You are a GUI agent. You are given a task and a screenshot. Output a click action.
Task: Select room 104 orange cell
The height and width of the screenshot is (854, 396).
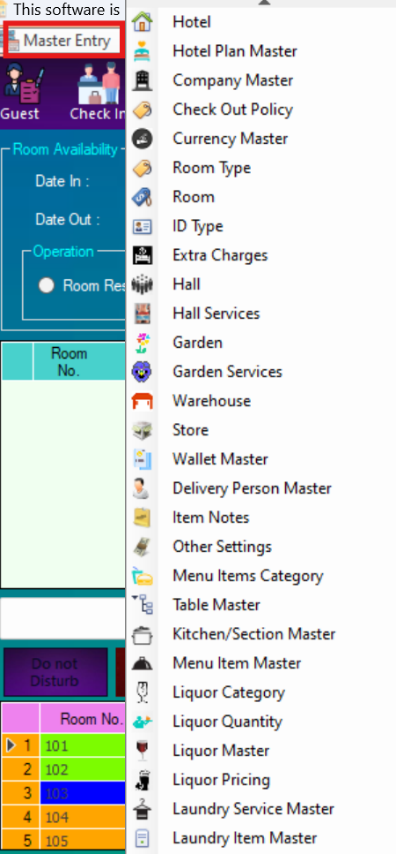point(83,817)
